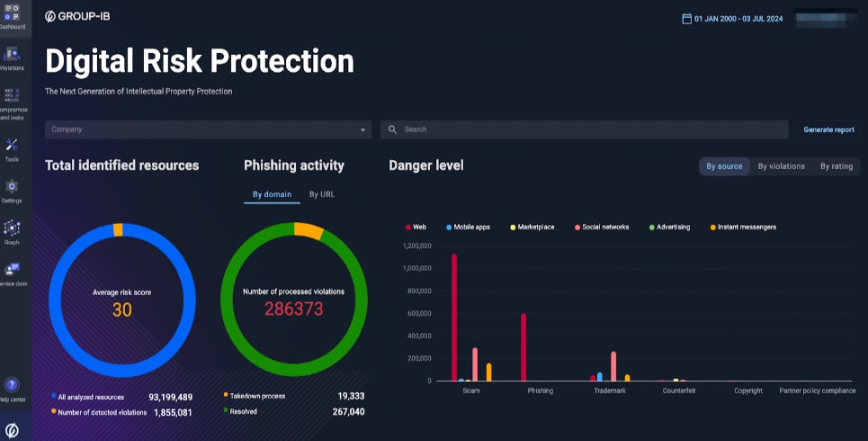Image resolution: width=868 pixels, height=441 pixels.
Task: Click the Copyright axis label
Action: pos(748,391)
